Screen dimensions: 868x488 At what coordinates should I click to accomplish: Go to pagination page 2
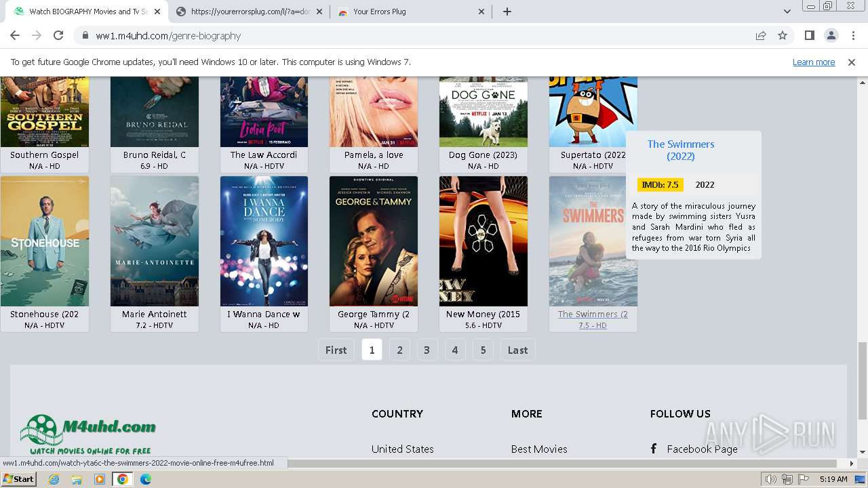click(x=400, y=350)
